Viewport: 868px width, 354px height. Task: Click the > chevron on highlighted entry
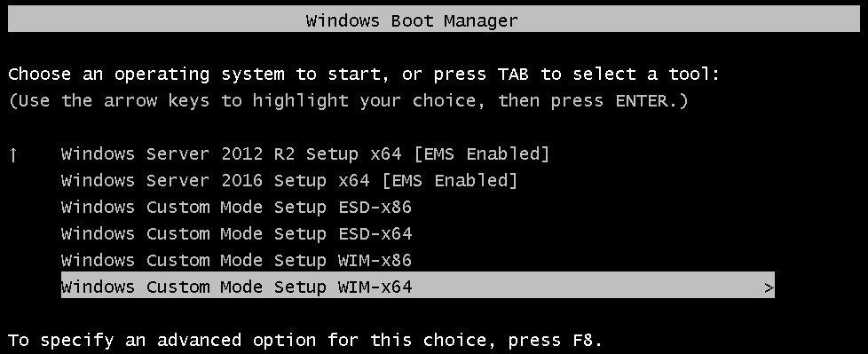(x=769, y=287)
